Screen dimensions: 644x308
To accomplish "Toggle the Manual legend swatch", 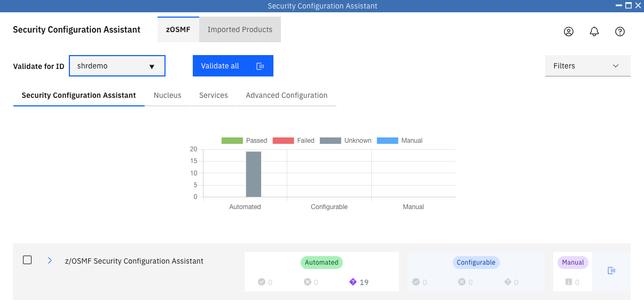I will point(388,141).
